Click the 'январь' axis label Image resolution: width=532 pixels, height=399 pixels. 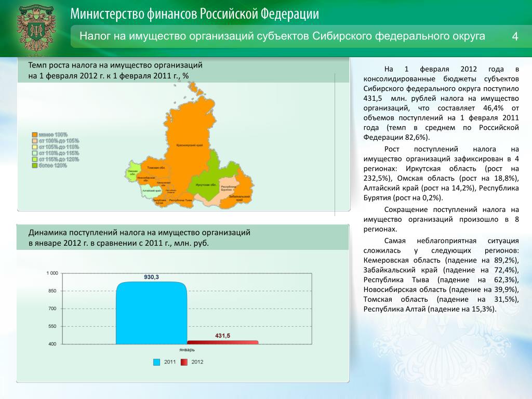click(x=187, y=350)
